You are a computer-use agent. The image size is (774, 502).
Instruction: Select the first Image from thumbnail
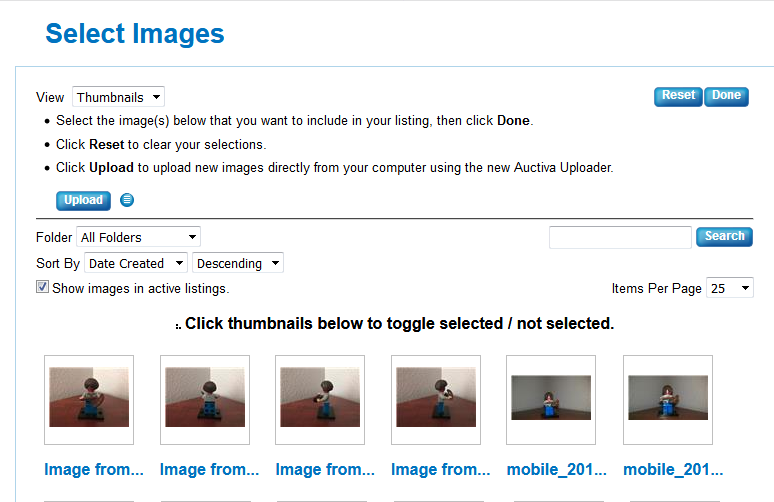click(x=89, y=400)
